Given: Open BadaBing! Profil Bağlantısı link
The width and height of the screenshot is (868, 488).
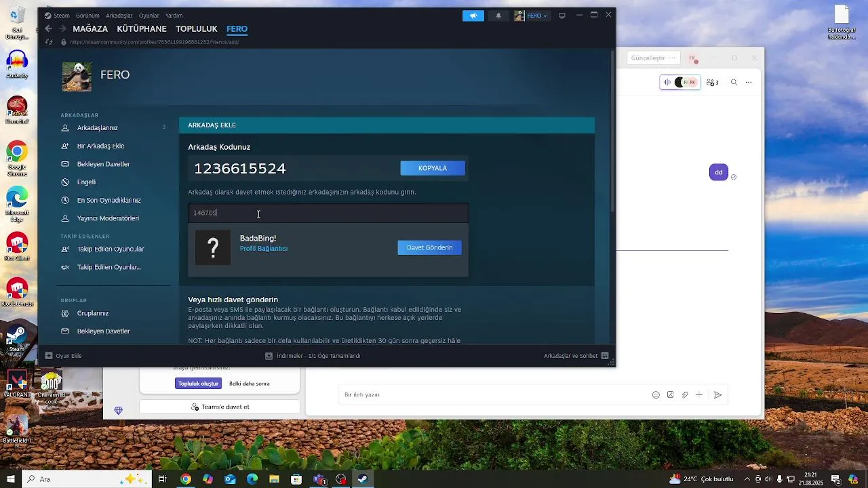Looking at the screenshot, I should point(263,249).
